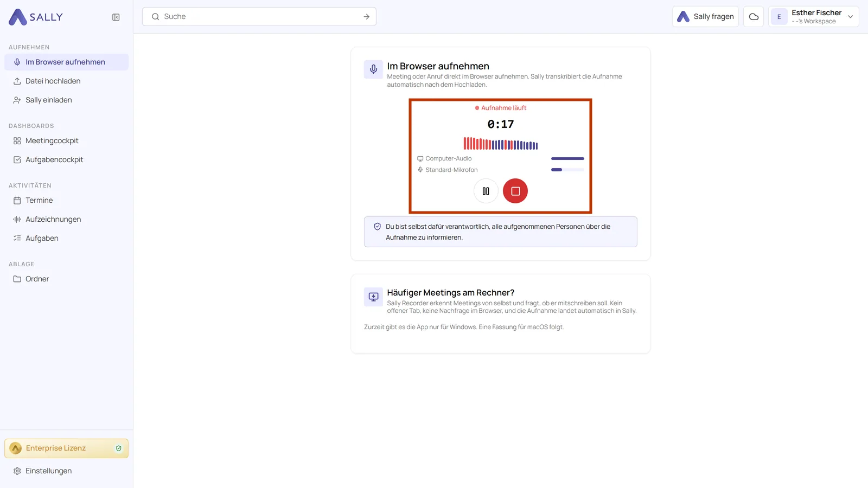Screen dimensions: 868x488
Task: Click the download monitor icon beside 'Häufiger Meetings am Rechner?'
Action: pos(373,297)
